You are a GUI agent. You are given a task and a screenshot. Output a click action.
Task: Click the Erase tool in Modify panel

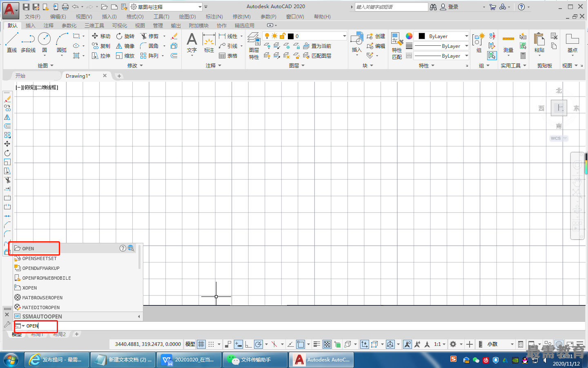[x=174, y=36]
